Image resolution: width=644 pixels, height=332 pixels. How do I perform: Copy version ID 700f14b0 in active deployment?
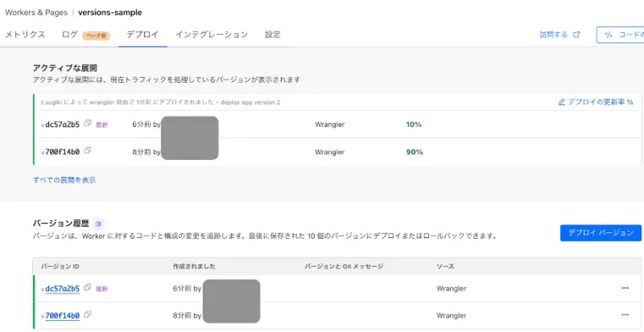pyautogui.click(x=87, y=151)
